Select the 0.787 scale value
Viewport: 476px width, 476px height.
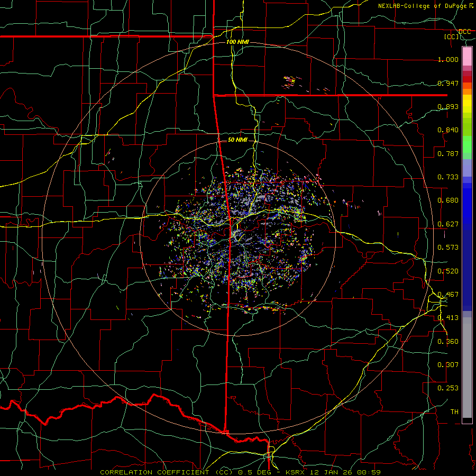pyautogui.click(x=448, y=153)
